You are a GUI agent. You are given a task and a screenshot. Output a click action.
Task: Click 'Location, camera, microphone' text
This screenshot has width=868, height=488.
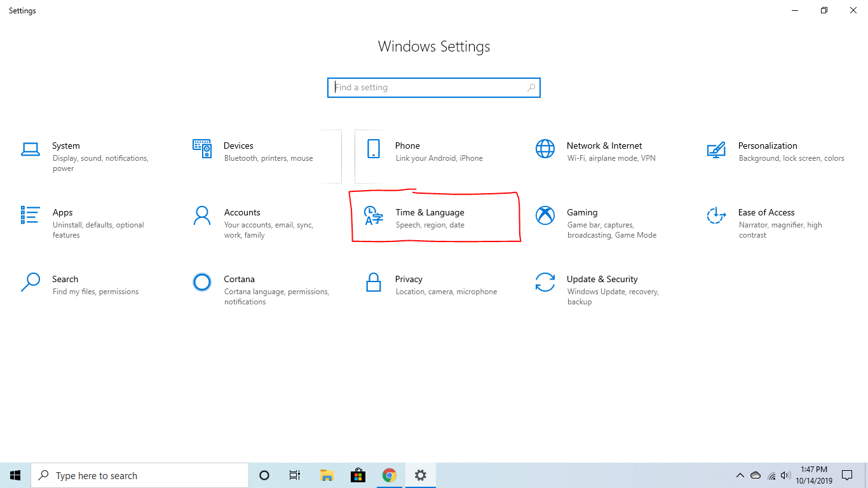tap(446, 292)
